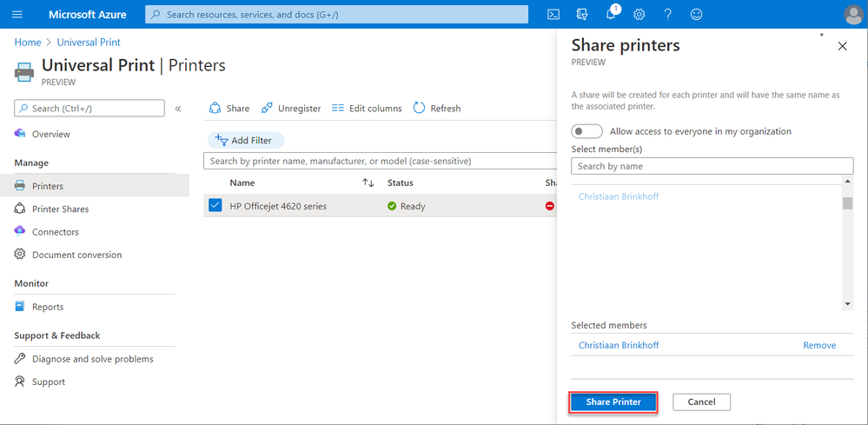This screenshot has height=425, width=868.
Task: Click the help question mark icon
Action: 667,15
